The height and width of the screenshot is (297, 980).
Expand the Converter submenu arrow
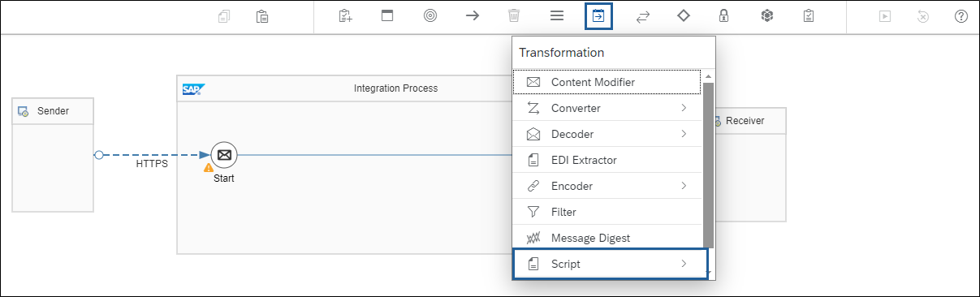click(684, 108)
